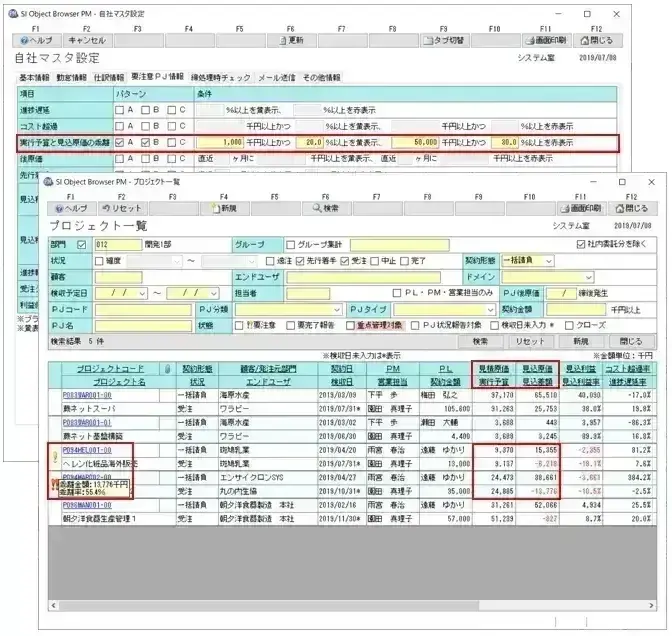This screenshot has width=672, height=636.
Task: Click the 1,000 threshold field in 自社マスタ設定
Action: tap(221, 143)
